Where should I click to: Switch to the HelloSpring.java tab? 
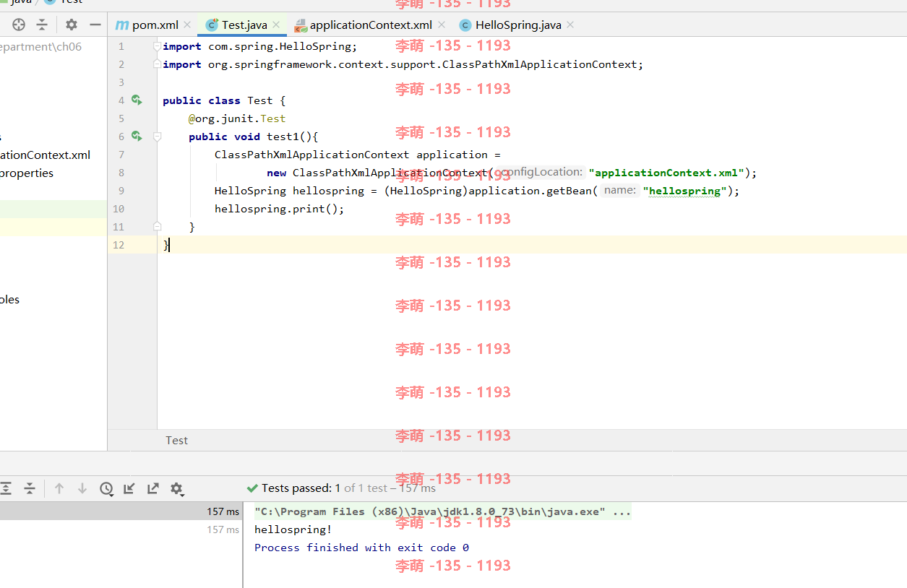pos(518,25)
